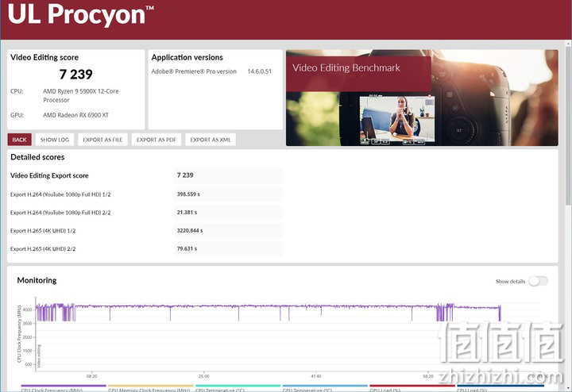Image resolution: width=572 pixels, height=392 pixels.
Task: Click the AMD Radeon RX 6900 XT text
Action: coord(76,115)
